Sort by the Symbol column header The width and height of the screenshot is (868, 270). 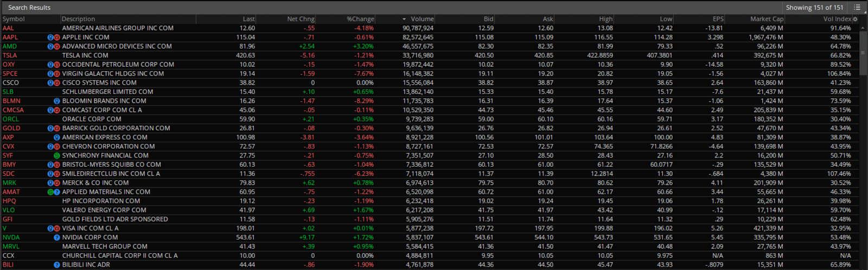click(x=14, y=19)
